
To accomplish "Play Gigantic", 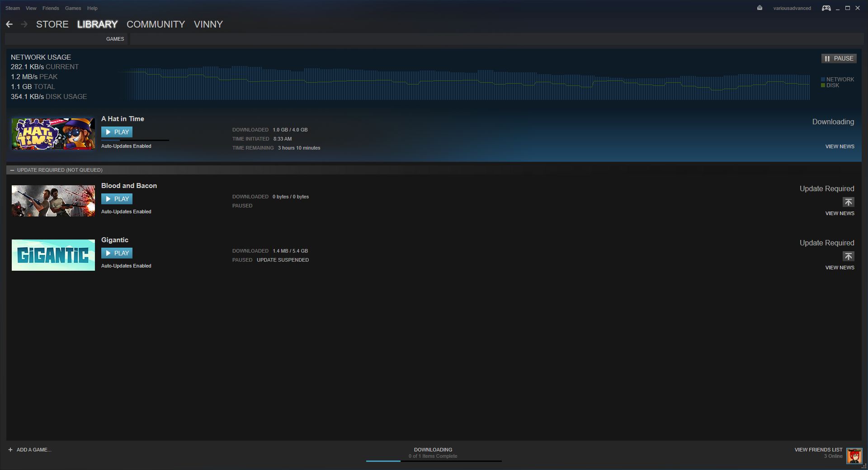I will coord(117,253).
